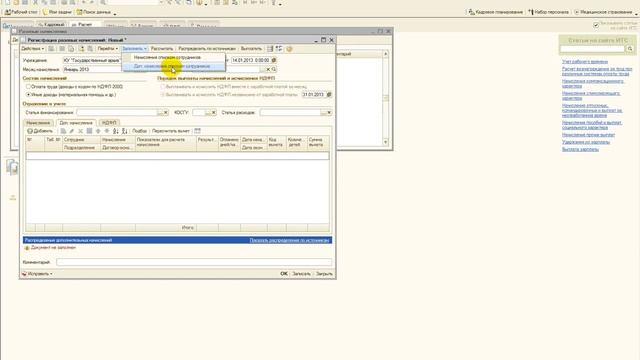Open calendar icon next to 31.01.2013 date

(x=329, y=94)
